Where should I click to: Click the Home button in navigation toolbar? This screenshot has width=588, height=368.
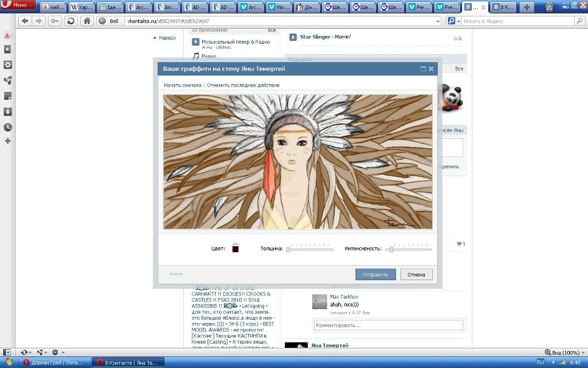point(87,21)
